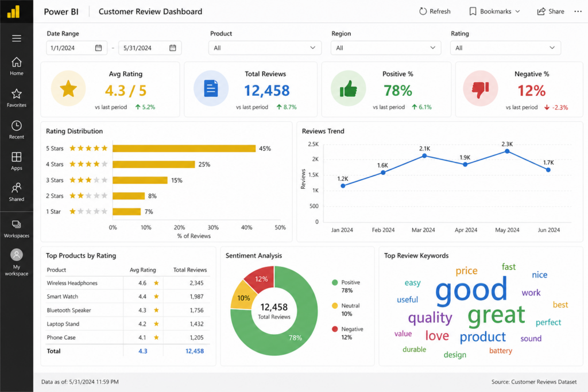This screenshot has height=392, width=588.
Task: Select the Bluetooth Speaker row name
Action: [x=69, y=311]
